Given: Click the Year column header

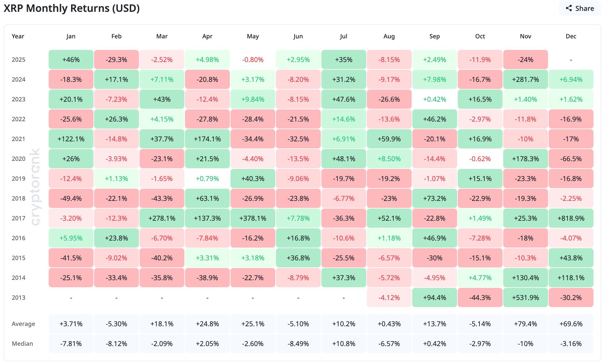Looking at the screenshot, I should tap(18, 36).
